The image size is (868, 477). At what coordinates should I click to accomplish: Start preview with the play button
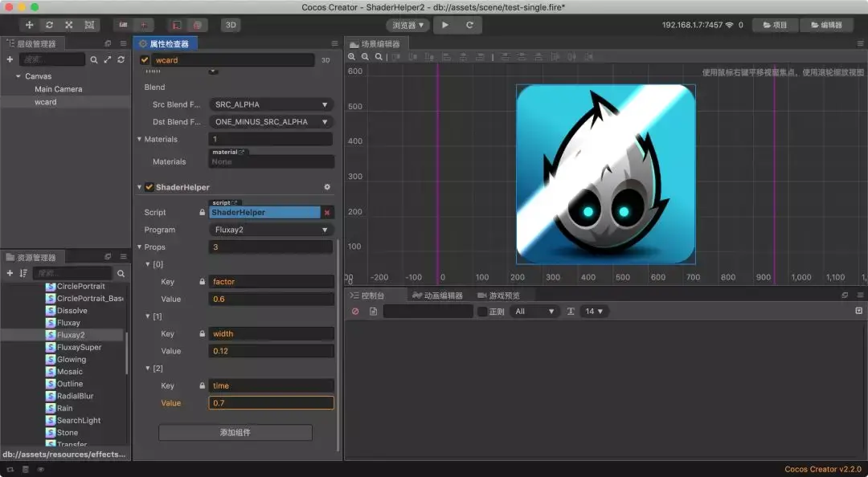coord(445,25)
